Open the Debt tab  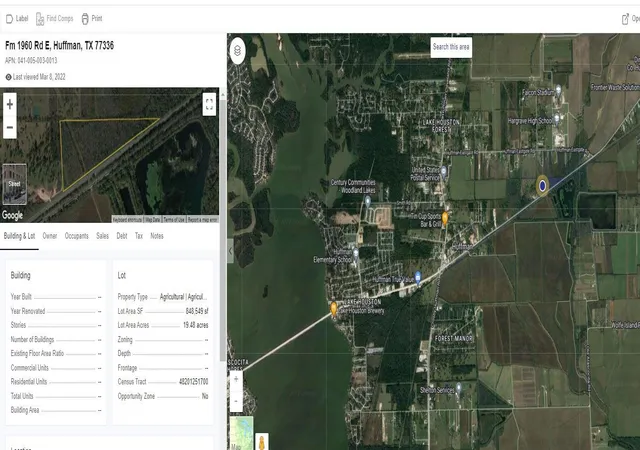[x=122, y=236]
